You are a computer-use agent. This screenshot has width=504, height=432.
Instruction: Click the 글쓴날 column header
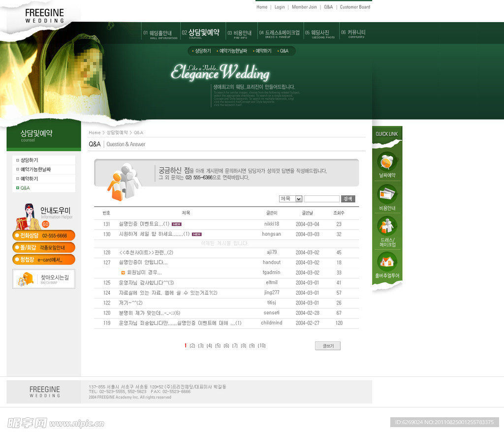tap(307, 213)
